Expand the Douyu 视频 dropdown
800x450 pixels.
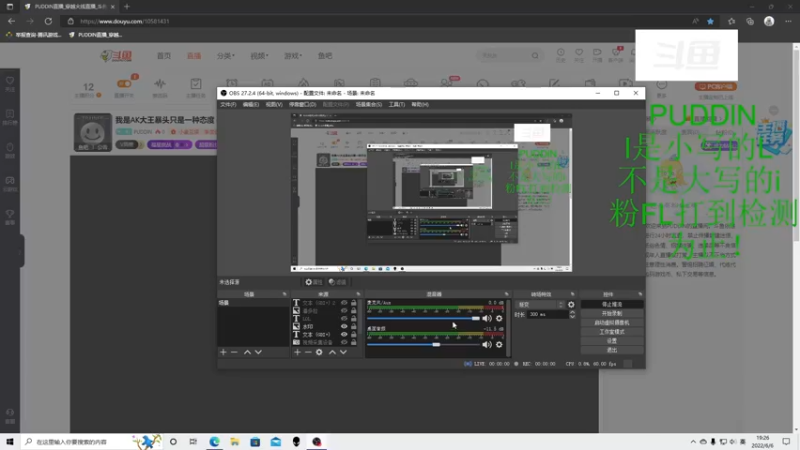[259, 56]
